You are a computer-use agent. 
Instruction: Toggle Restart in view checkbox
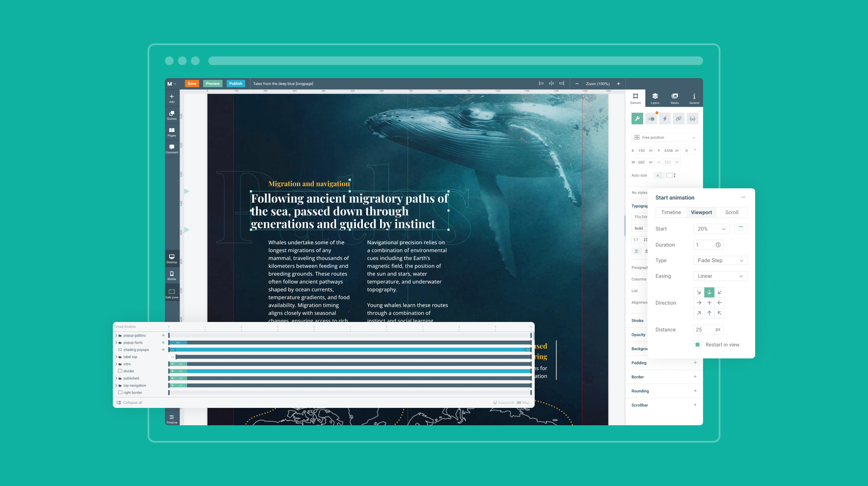point(697,345)
